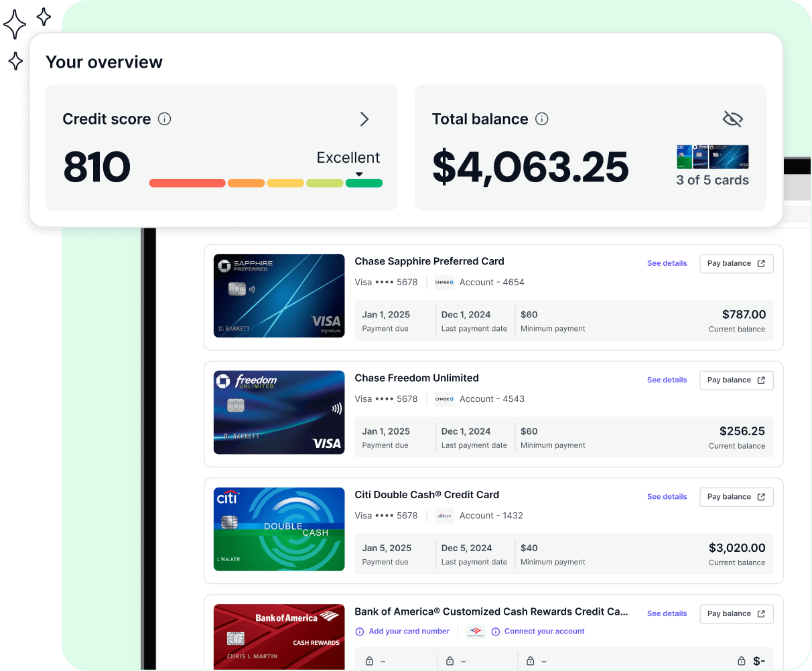Click Pay balance for Bank of America card

736,614
